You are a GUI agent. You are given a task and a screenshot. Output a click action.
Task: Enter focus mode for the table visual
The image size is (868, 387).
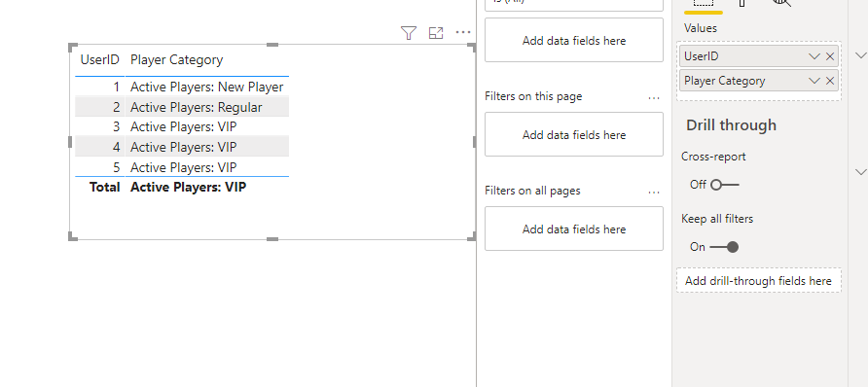[436, 33]
